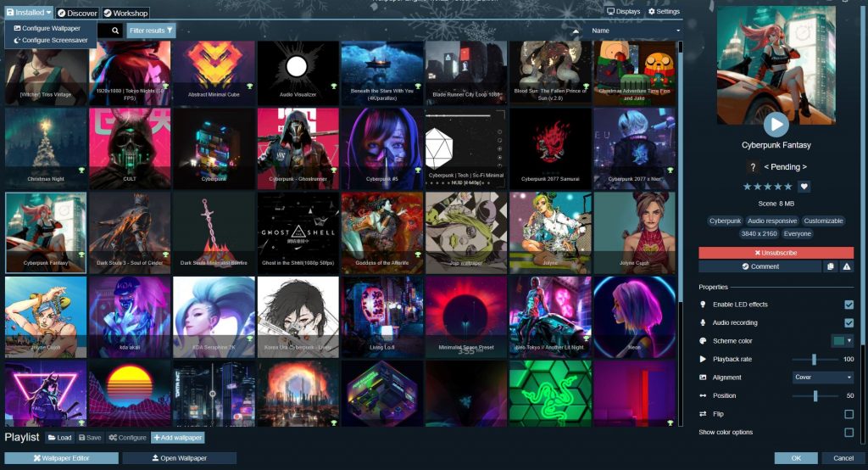Select Cyberpunk 2077 Samurai wallpaper
Viewport: 868px width, 470px height.
pyautogui.click(x=550, y=148)
